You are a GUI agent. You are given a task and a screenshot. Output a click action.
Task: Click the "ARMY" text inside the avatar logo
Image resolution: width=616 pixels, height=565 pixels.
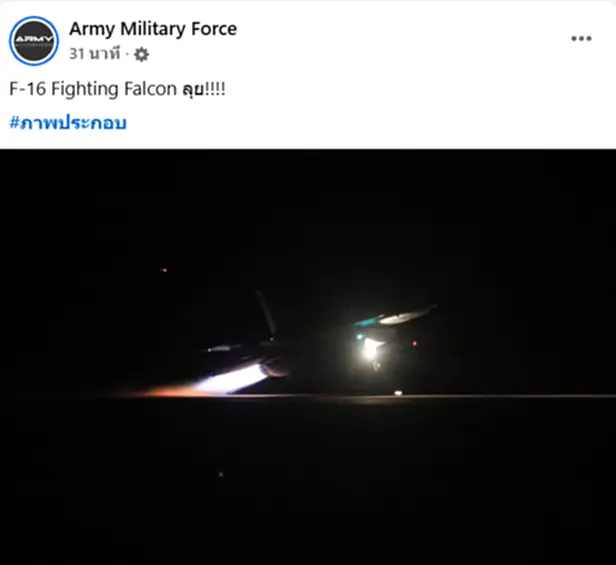[x=34, y=41]
